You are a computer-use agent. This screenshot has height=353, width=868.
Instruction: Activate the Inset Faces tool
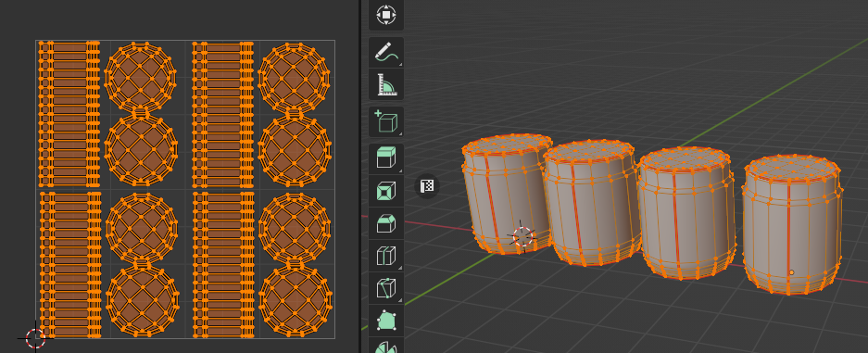tap(386, 192)
